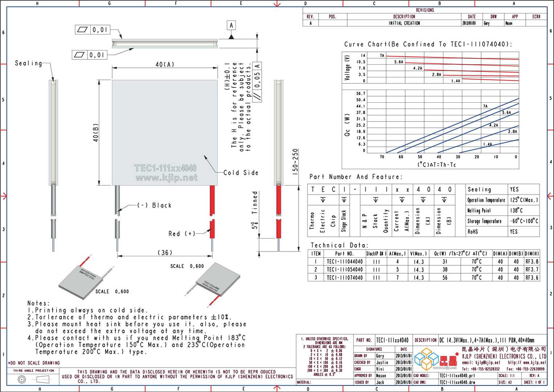Select the isometric view with wires pointing up
Viewport: 554px width, 392px height.
[x=86, y=278]
